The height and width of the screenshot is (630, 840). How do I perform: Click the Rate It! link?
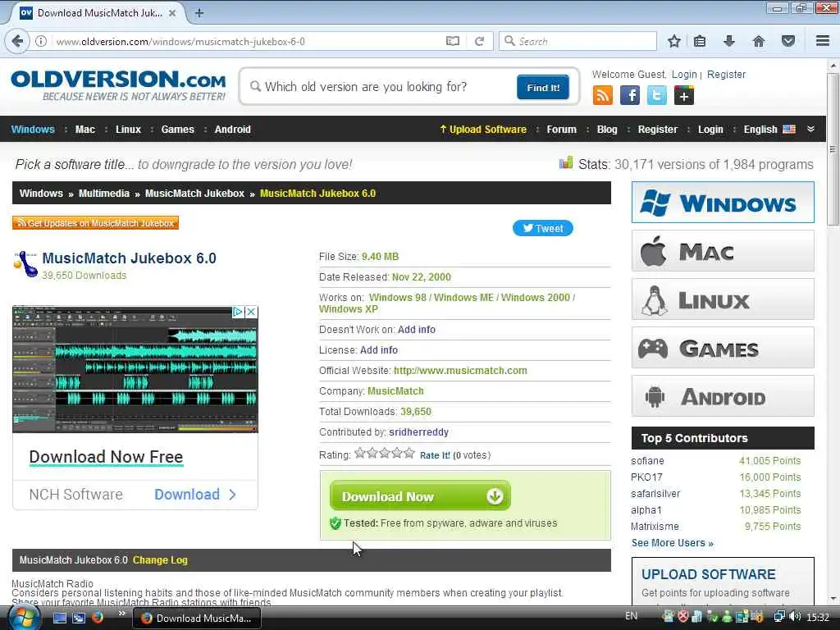pos(435,455)
